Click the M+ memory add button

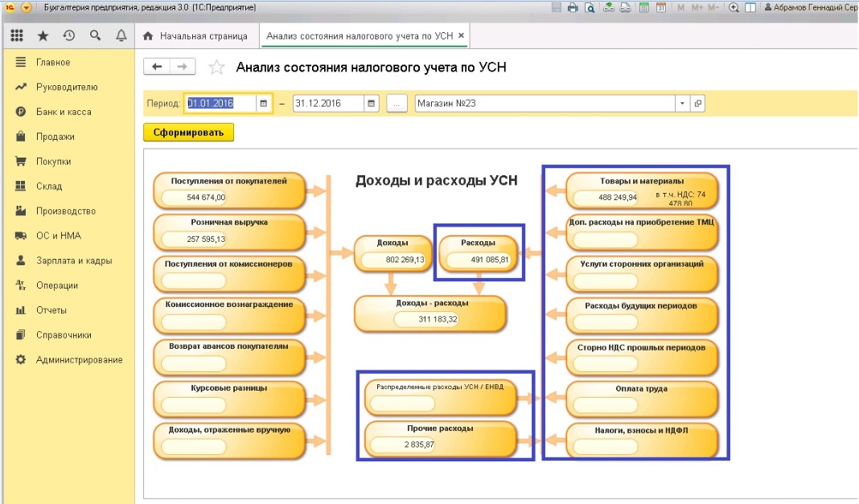pyautogui.click(x=697, y=8)
